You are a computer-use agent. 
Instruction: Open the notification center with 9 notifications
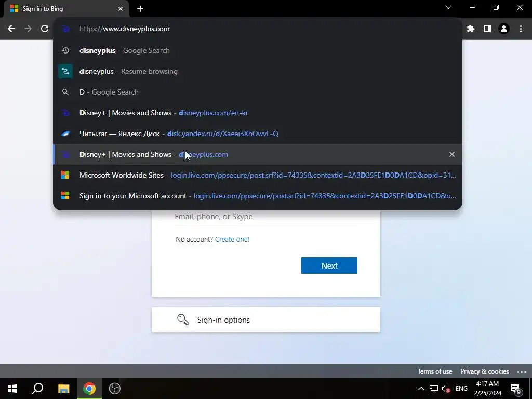point(516,389)
